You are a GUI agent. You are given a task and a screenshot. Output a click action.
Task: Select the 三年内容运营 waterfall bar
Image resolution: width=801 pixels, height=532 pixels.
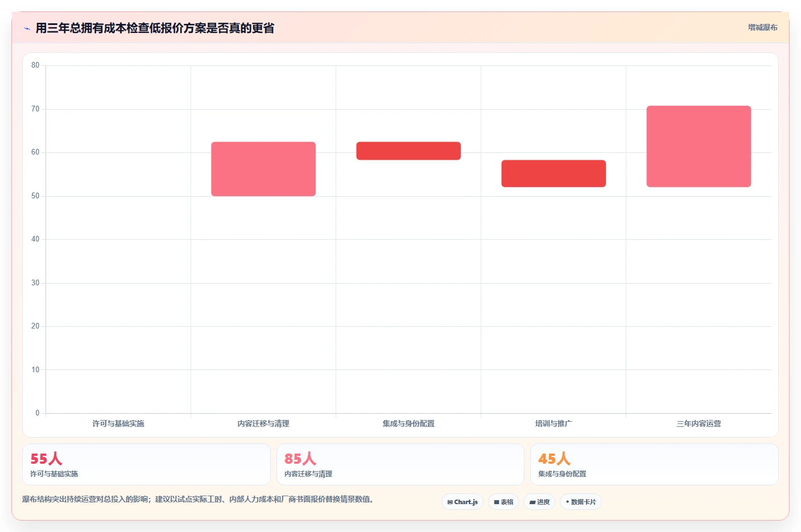(x=699, y=146)
